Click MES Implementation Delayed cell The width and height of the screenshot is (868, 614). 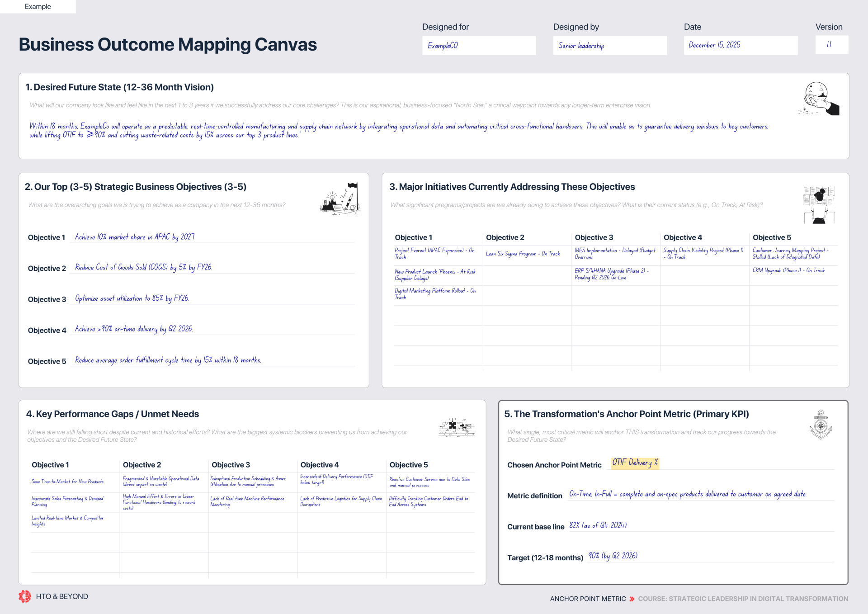(614, 253)
